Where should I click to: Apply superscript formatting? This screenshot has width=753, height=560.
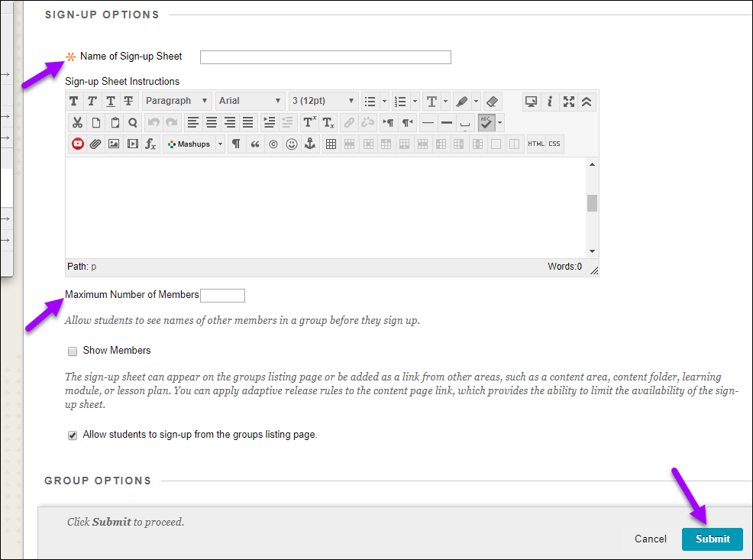(310, 123)
